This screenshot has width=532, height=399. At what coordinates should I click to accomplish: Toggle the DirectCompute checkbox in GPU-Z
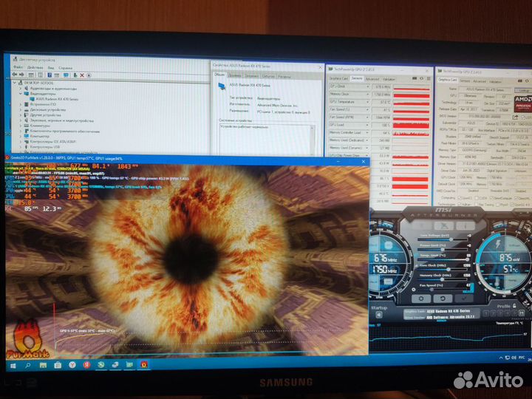point(491,197)
